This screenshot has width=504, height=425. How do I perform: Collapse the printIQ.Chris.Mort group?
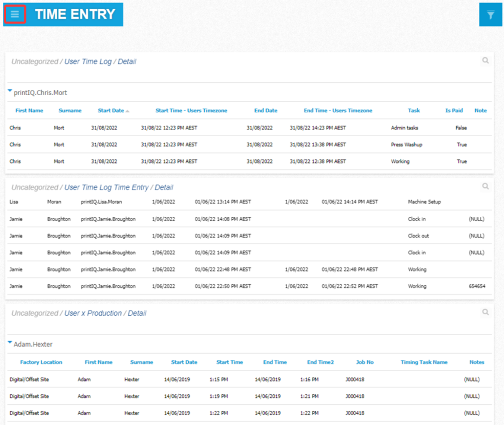point(10,91)
